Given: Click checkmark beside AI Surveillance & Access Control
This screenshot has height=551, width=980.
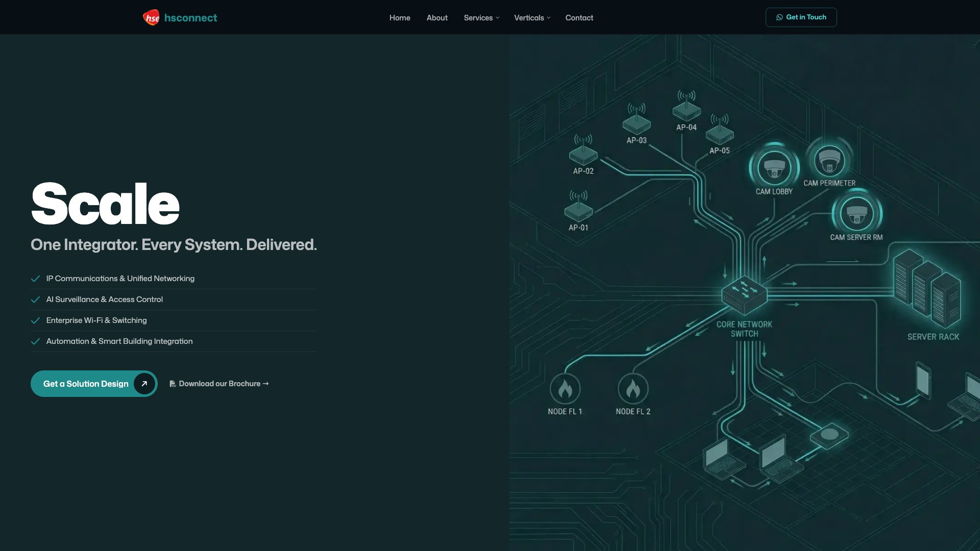Looking at the screenshot, I should point(35,299).
